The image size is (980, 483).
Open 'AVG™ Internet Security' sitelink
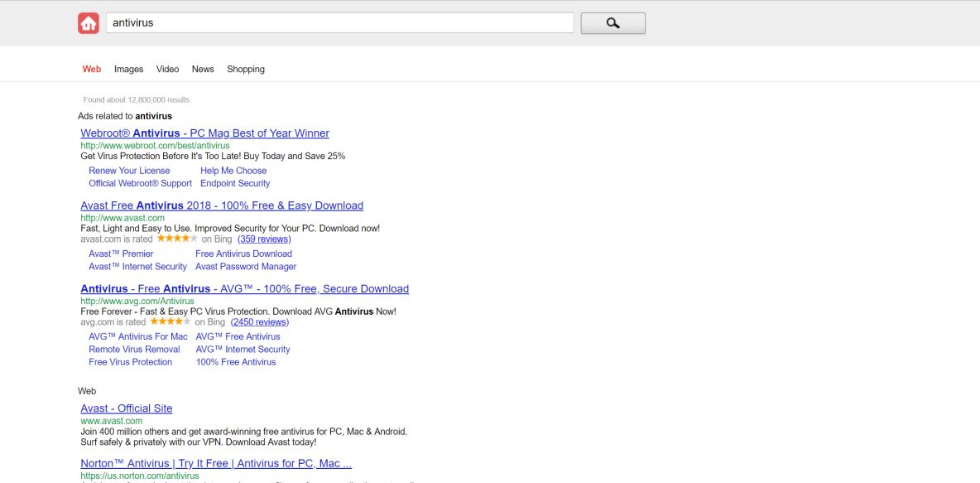[243, 349]
